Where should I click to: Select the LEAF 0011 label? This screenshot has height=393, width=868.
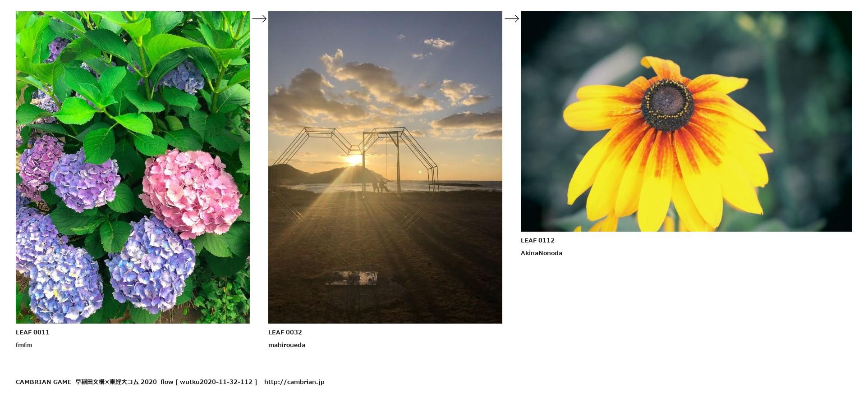(32, 332)
